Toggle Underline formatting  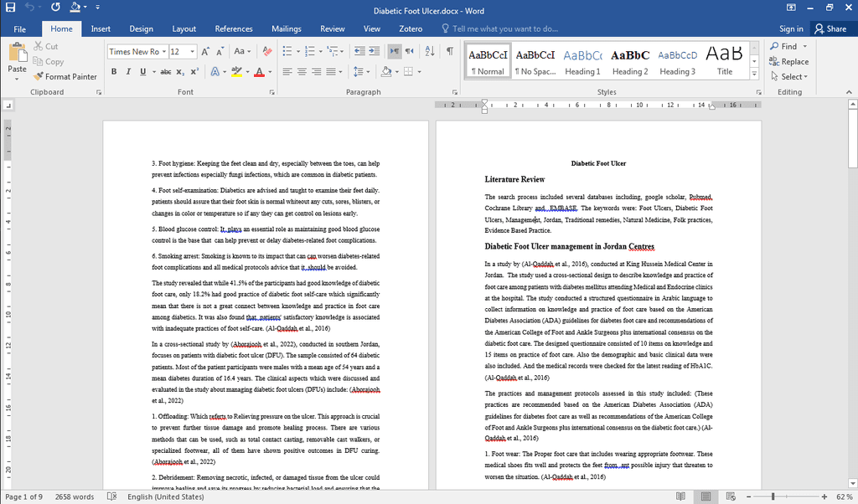(142, 72)
